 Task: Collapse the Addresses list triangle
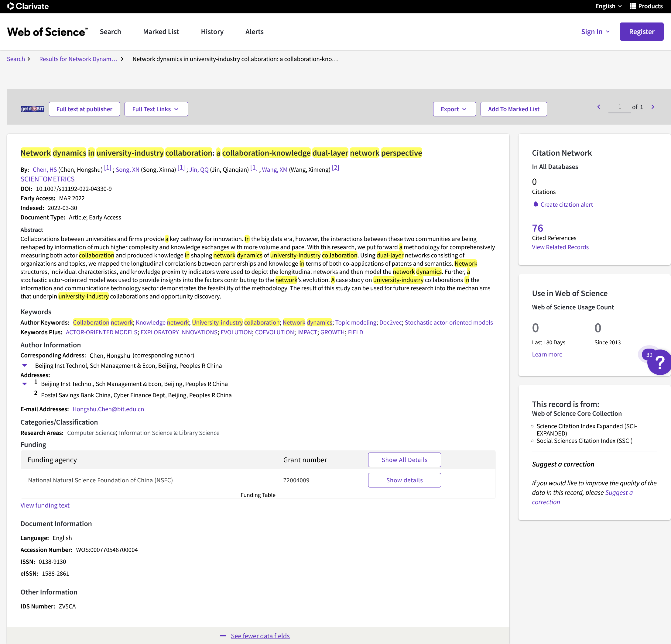pyautogui.click(x=25, y=384)
